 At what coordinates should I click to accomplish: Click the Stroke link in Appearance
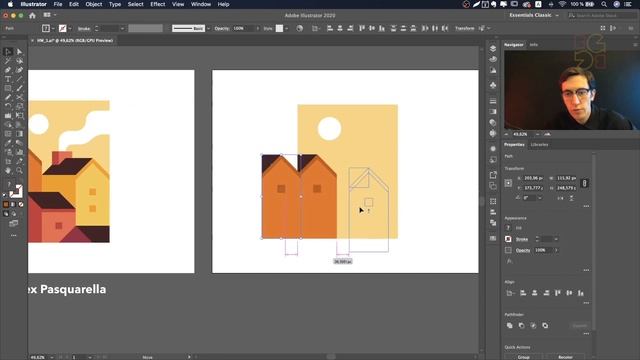pyautogui.click(x=522, y=239)
